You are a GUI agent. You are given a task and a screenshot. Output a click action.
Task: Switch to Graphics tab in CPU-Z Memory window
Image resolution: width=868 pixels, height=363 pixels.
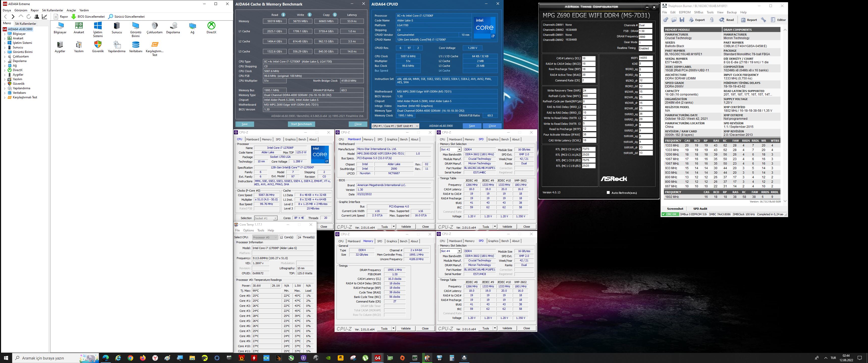point(392,241)
